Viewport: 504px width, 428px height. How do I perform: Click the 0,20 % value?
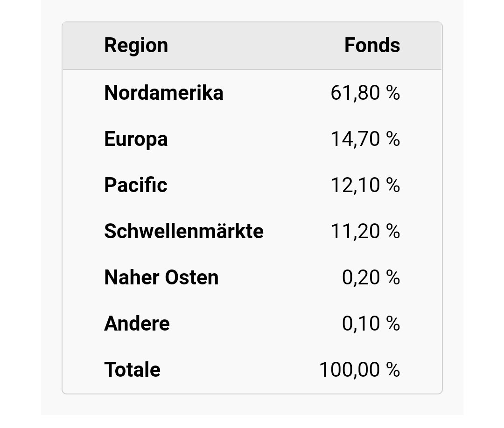pos(371,277)
